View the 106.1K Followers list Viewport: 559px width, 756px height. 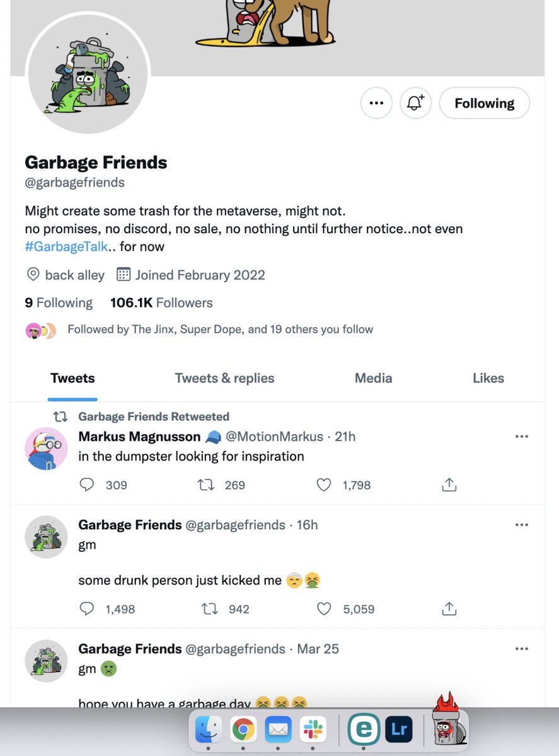[x=161, y=303]
